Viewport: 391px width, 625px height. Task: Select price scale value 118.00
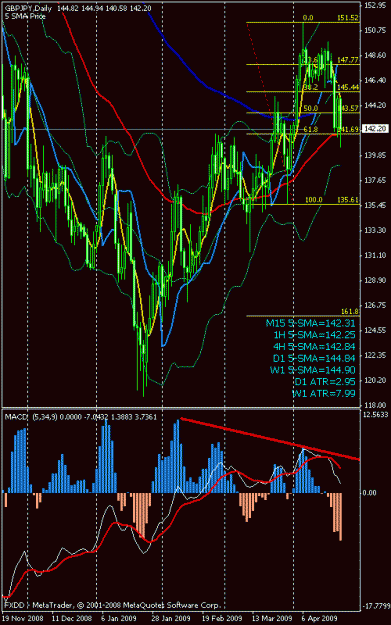pyautogui.click(x=375, y=405)
